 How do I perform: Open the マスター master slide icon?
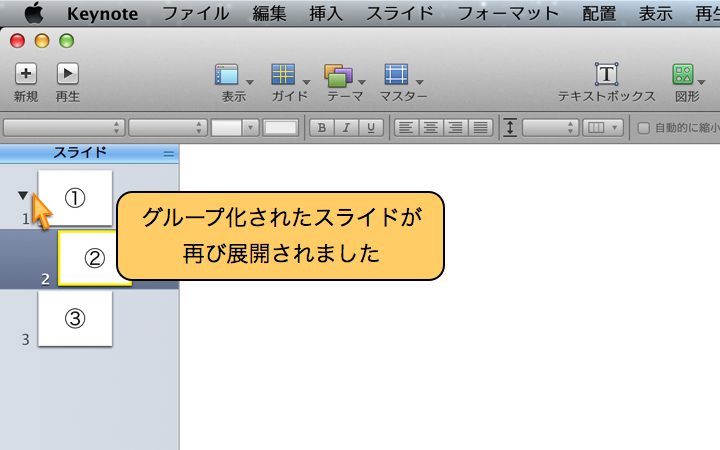(396, 75)
